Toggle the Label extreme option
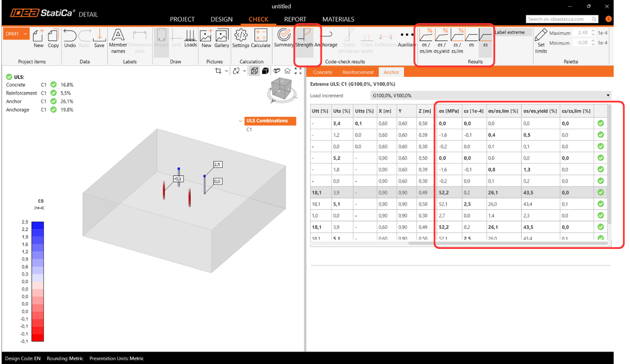This screenshot has height=364, width=630. click(510, 32)
